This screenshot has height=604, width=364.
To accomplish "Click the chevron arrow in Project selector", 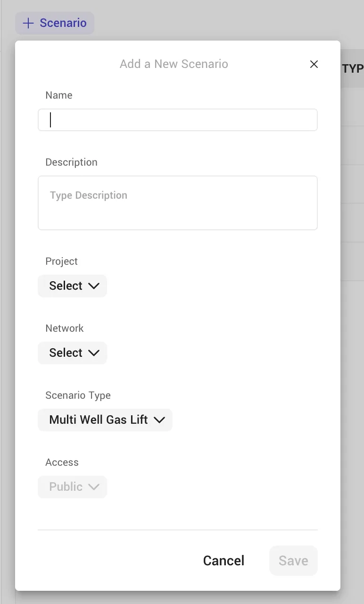I will coord(94,286).
